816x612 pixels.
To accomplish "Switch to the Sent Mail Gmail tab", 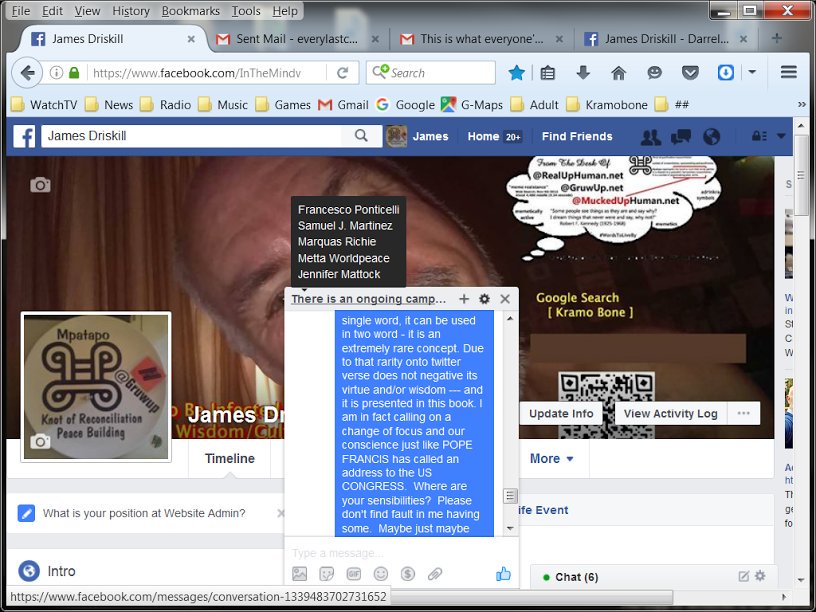I will point(297,39).
